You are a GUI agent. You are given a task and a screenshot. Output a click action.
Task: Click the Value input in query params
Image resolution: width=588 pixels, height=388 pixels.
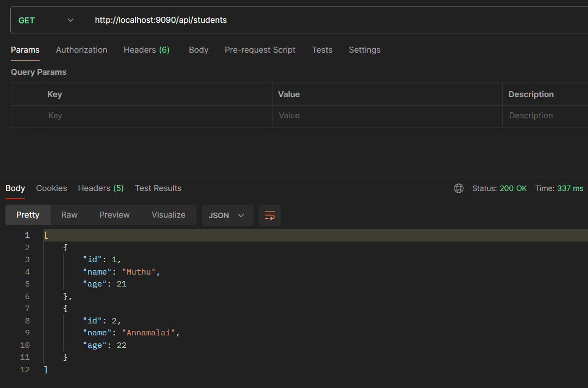click(387, 116)
